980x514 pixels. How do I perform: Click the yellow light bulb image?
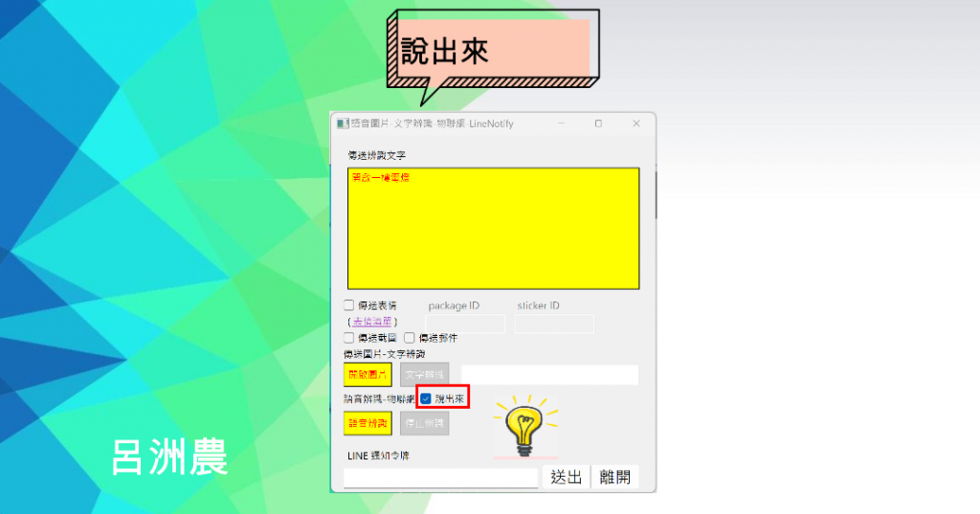point(525,427)
